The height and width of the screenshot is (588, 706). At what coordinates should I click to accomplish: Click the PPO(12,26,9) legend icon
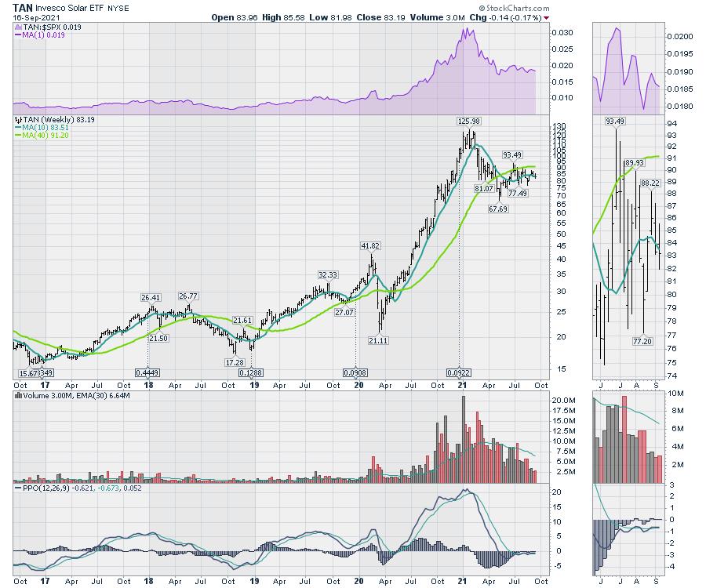[18, 488]
